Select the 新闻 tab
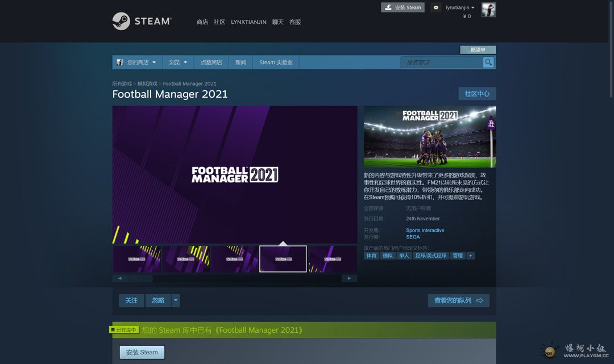The image size is (614, 364). click(x=240, y=62)
